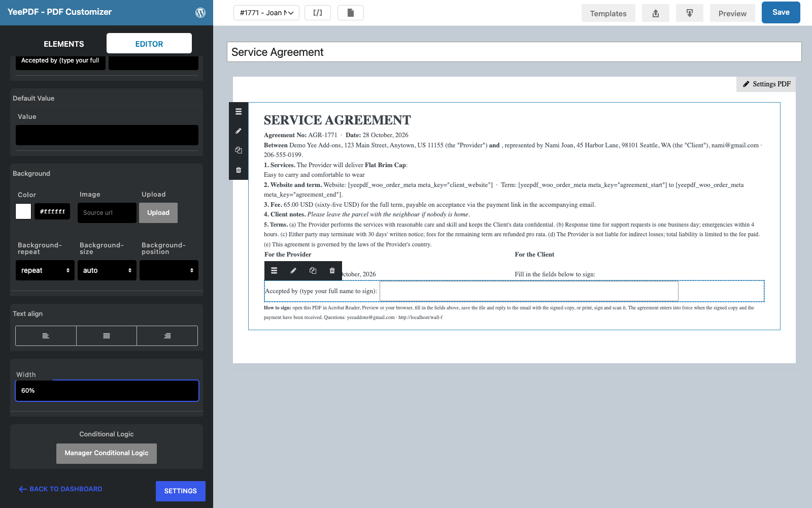
Task: Click the Preview button
Action: [x=732, y=13]
